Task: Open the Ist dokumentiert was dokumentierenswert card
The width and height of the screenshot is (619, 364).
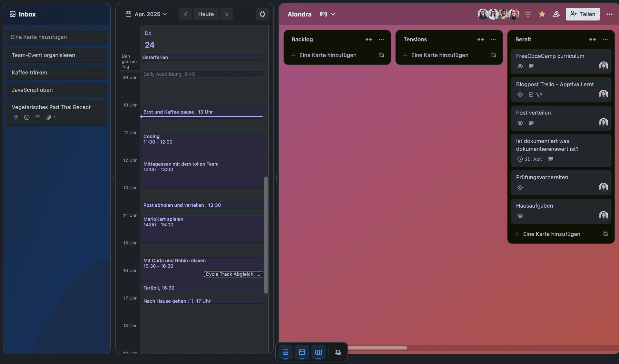Action: [561, 150]
